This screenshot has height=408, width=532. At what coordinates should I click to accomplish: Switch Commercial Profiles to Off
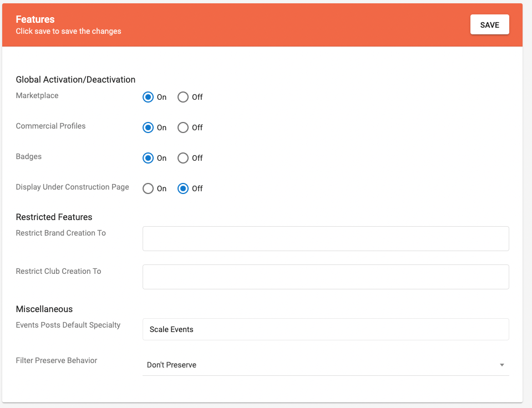pos(183,127)
